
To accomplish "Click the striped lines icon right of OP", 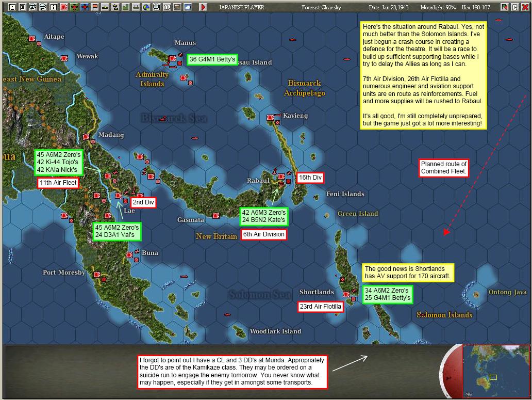I will point(177,7).
